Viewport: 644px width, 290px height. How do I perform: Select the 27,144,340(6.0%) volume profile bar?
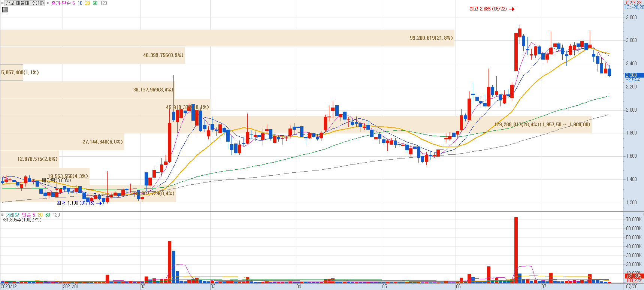[62, 142]
